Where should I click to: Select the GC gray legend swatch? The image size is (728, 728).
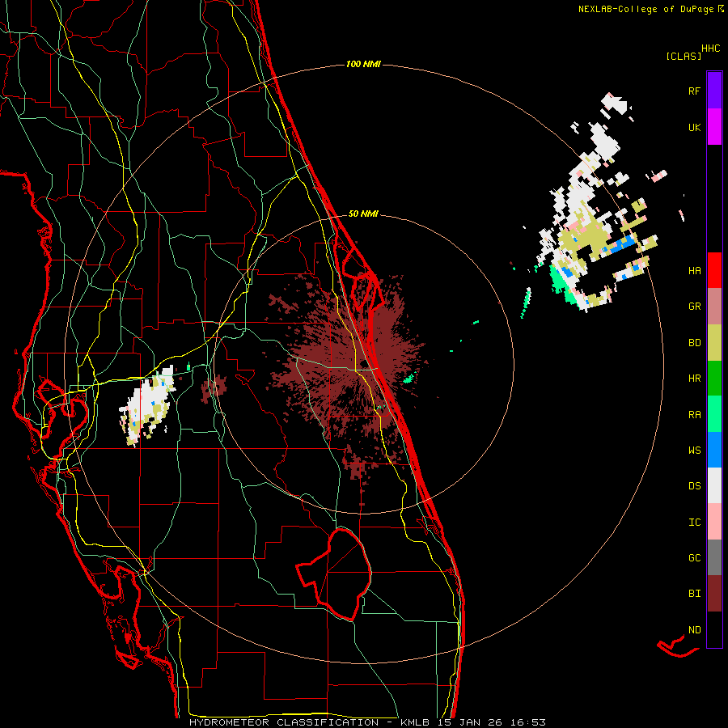pos(714,557)
